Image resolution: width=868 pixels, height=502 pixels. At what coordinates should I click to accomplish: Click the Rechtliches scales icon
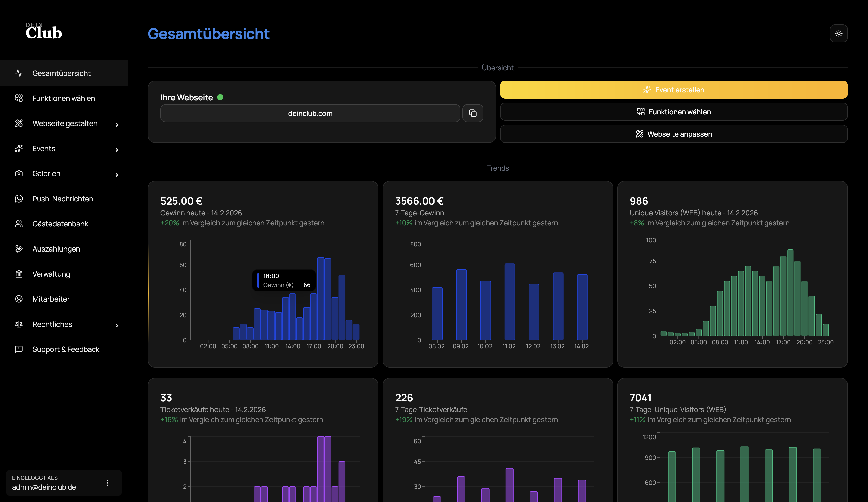(19, 324)
